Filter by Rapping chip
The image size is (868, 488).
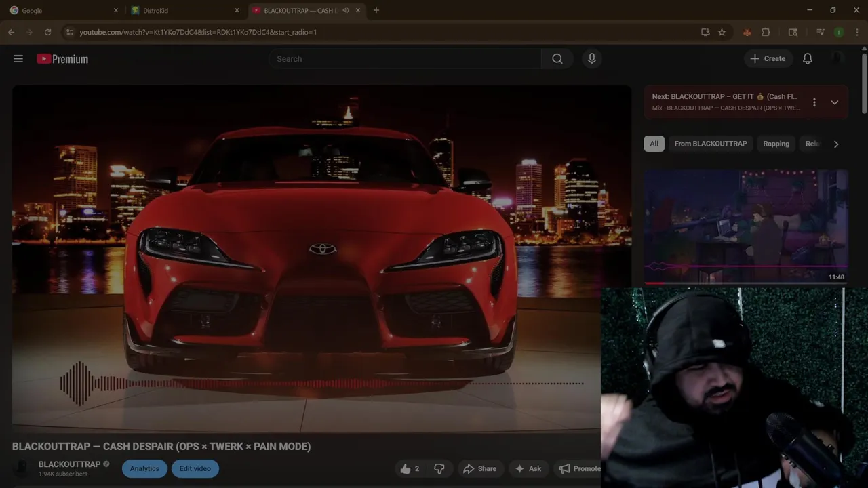pyautogui.click(x=776, y=144)
